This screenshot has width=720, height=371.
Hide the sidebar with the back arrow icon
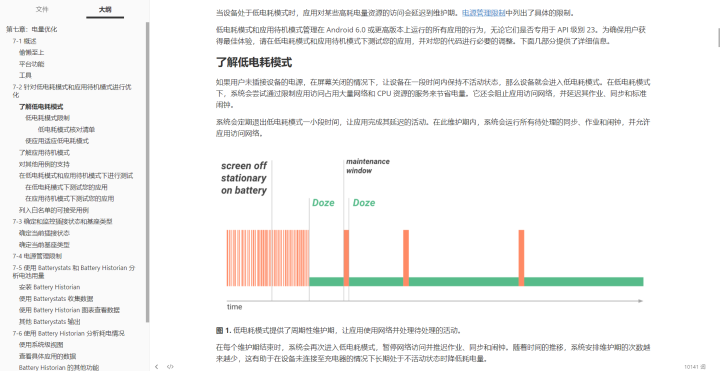point(157,366)
